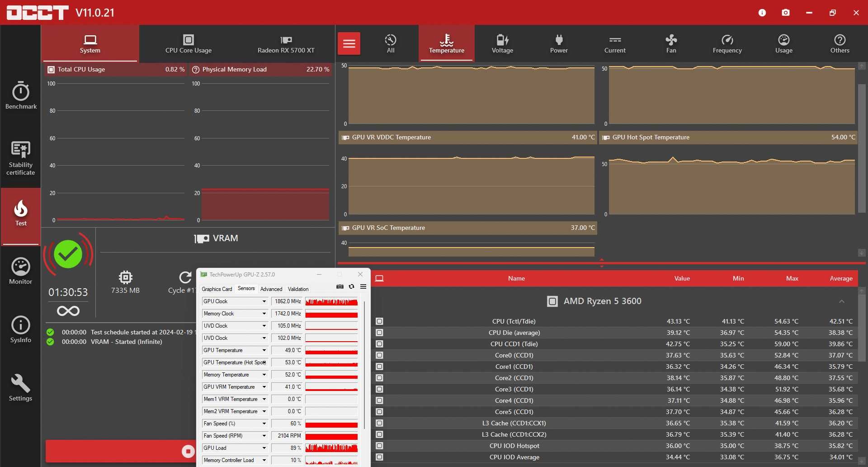The height and width of the screenshot is (467, 868).
Task: Sort sensor table by Name column
Action: point(516,278)
